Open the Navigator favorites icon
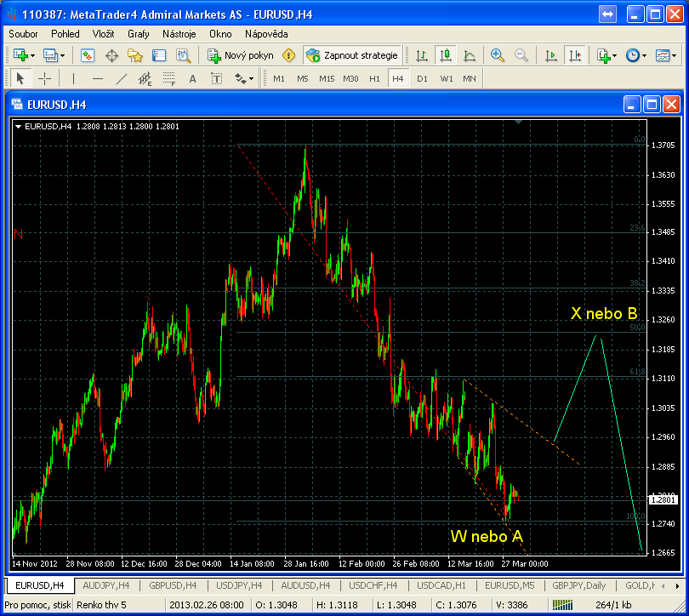The image size is (689, 616). 135,55
